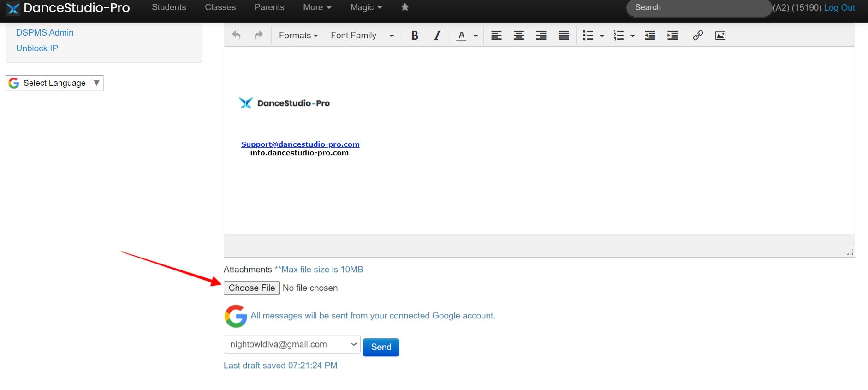Viewport: 868px width, 390px height.
Task: Click in the top Search field
Action: coord(699,8)
